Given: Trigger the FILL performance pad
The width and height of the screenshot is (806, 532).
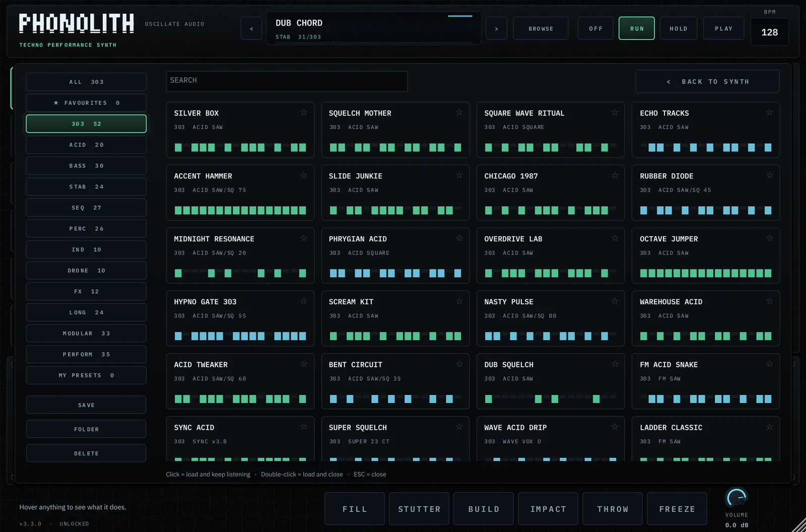Looking at the screenshot, I should pyautogui.click(x=355, y=509).
